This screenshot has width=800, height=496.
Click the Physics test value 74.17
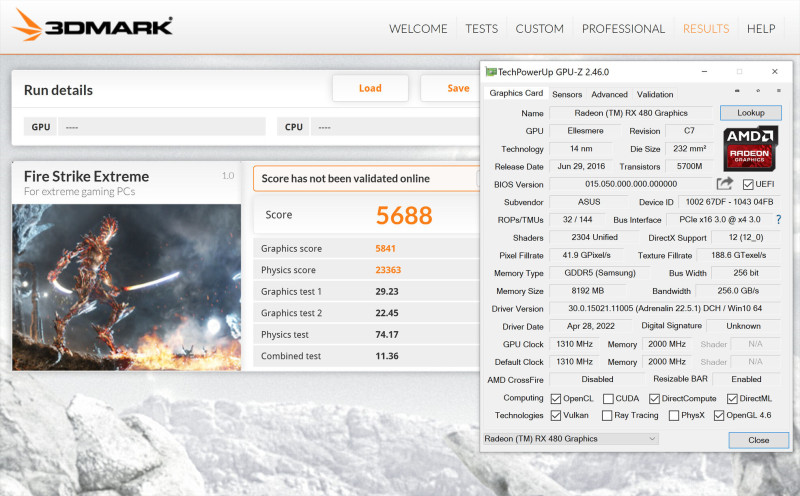pos(387,335)
